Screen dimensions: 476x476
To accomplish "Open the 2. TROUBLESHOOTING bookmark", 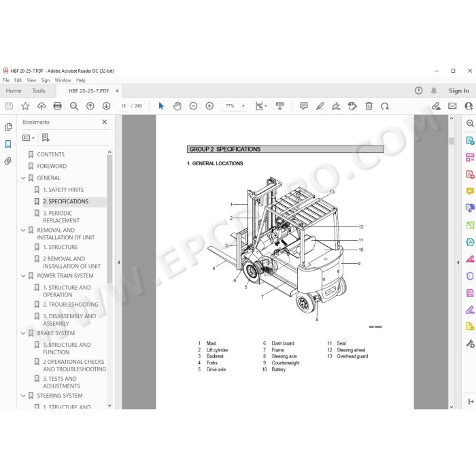I will 71,304.
